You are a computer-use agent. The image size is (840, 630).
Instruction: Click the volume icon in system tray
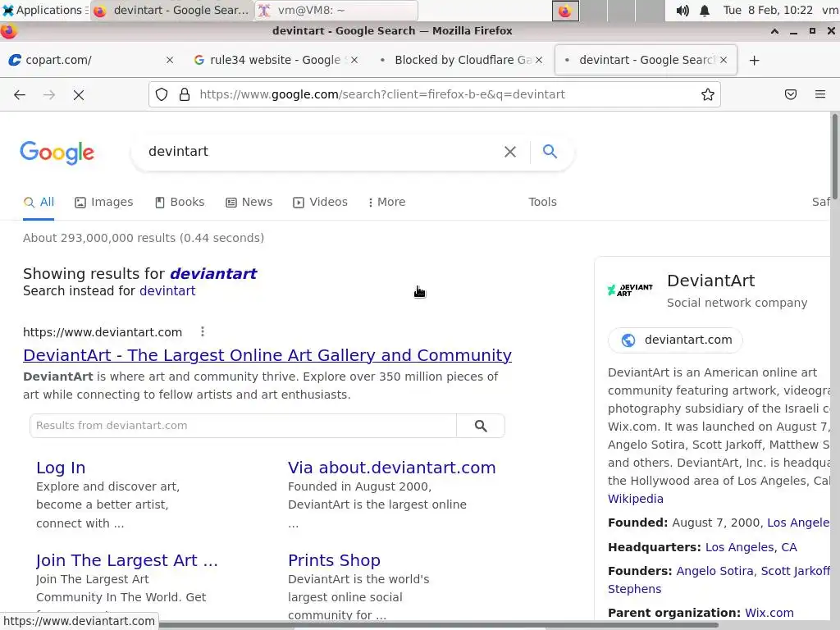682,11
